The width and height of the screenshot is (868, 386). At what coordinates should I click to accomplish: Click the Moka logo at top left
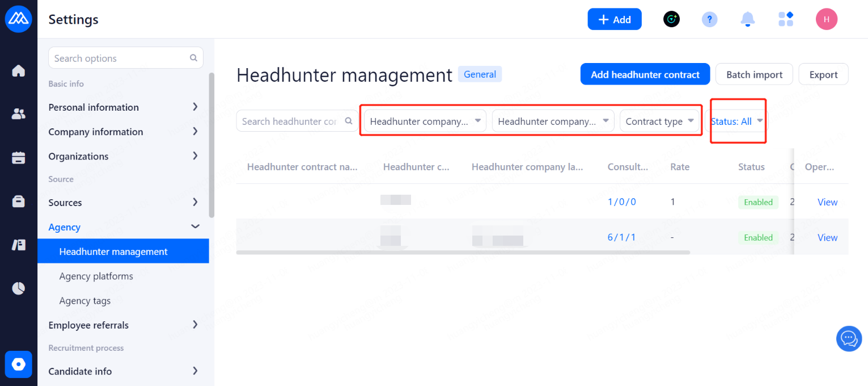[x=19, y=19]
